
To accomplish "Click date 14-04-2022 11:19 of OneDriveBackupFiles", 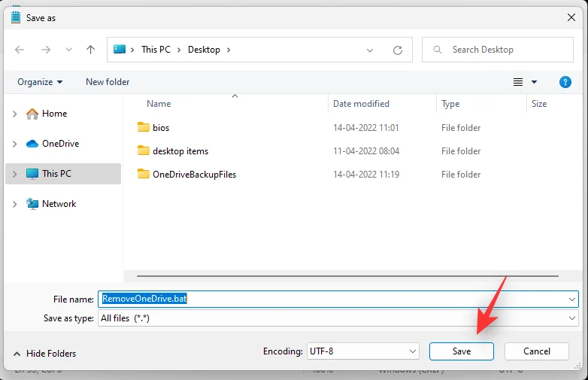I will coord(366,174).
